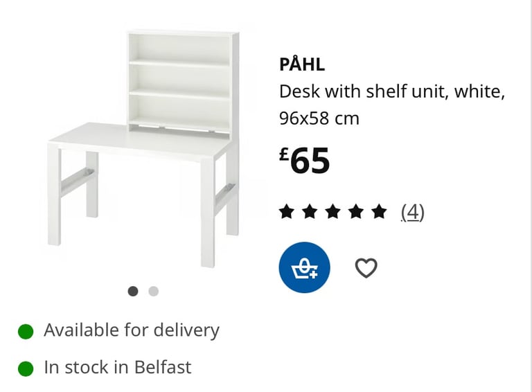Save desk to favourites with heart icon
Image resolution: width=532 pixels, height=392 pixels.
pyautogui.click(x=366, y=267)
